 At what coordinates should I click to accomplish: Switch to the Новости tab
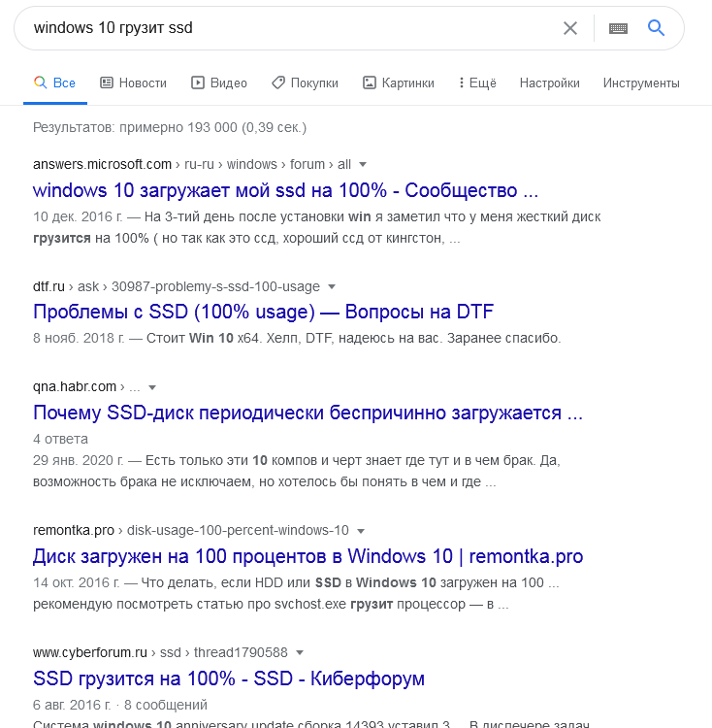click(x=134, y=83)
